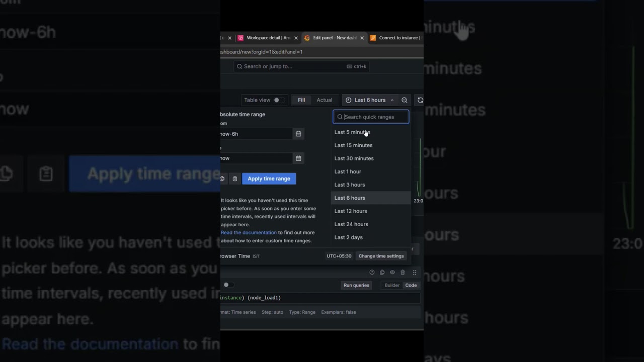
Task: Toggle the Table view switch
Action: 279,100
